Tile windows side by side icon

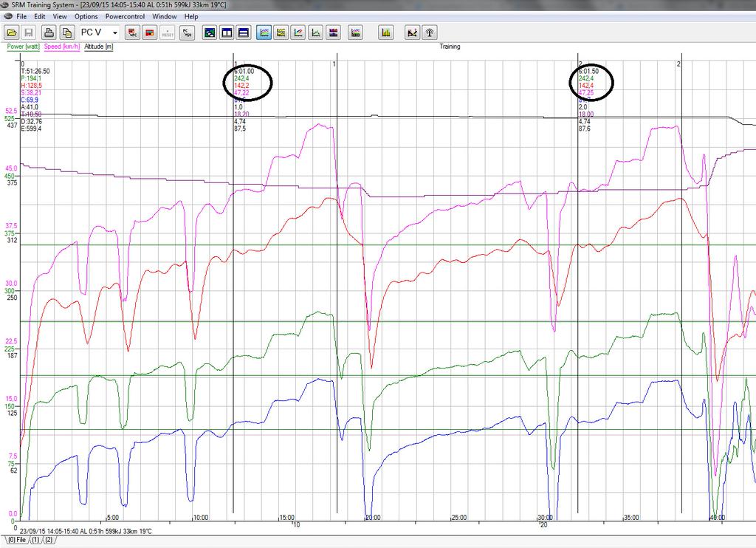[x=227, y=32]
